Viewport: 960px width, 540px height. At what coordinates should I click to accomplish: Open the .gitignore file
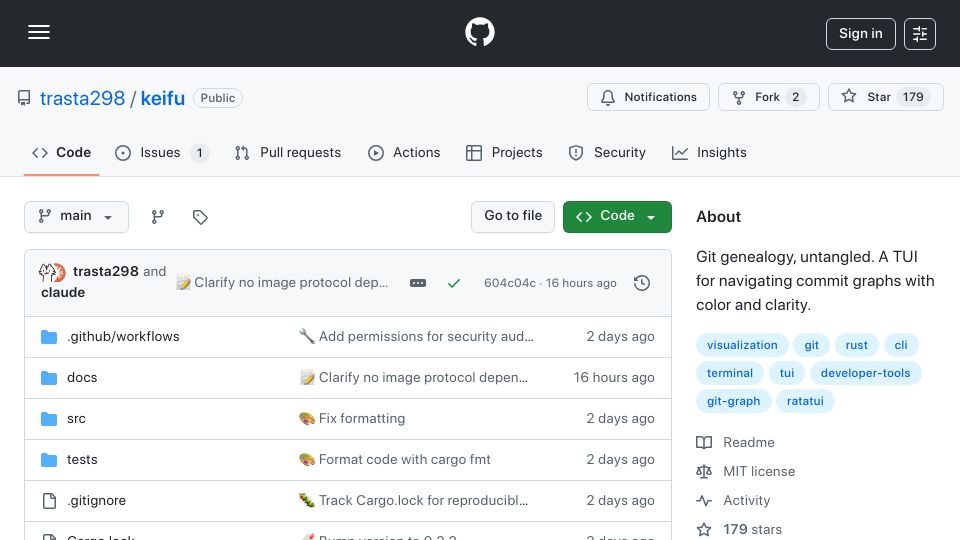pyautogui.click(x=97, y=501)
